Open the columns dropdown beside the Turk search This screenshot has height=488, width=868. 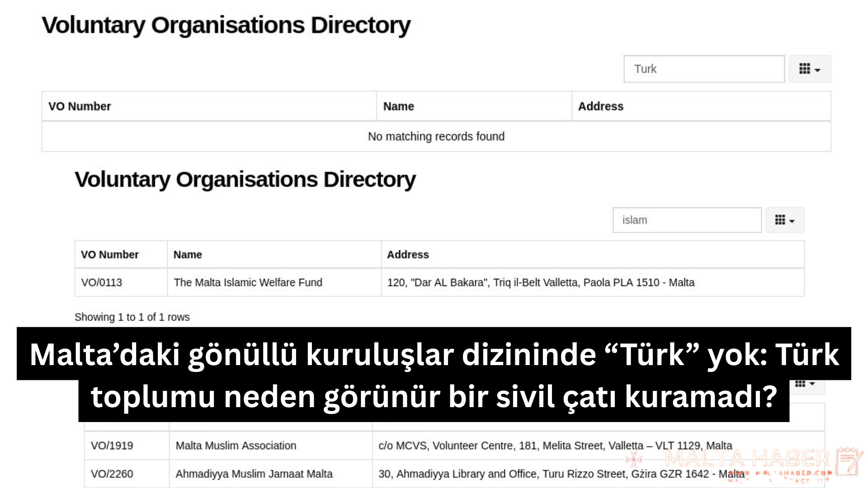coord(810,69)
